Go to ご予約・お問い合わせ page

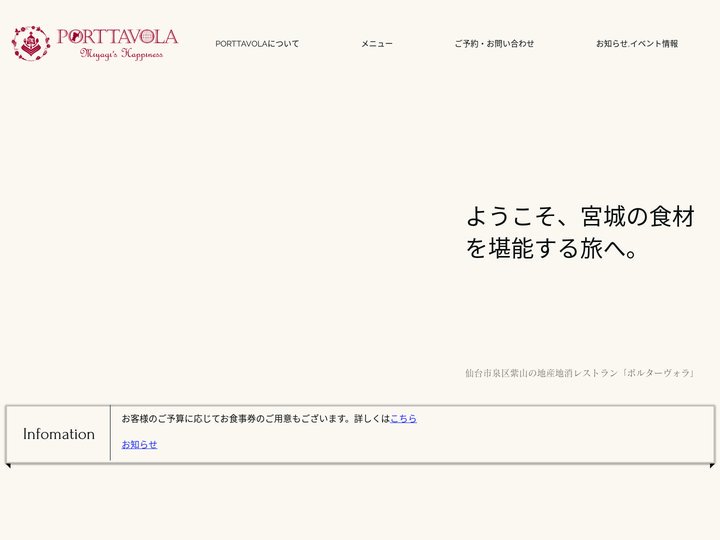click(494, 44)
